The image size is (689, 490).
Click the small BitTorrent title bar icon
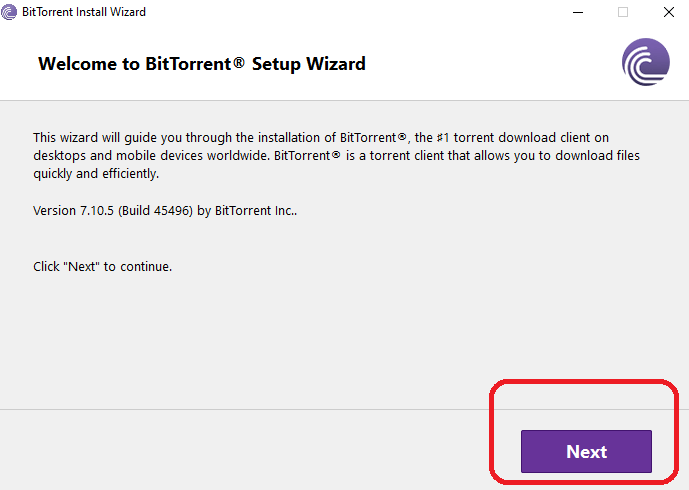(x=9, y=12)
